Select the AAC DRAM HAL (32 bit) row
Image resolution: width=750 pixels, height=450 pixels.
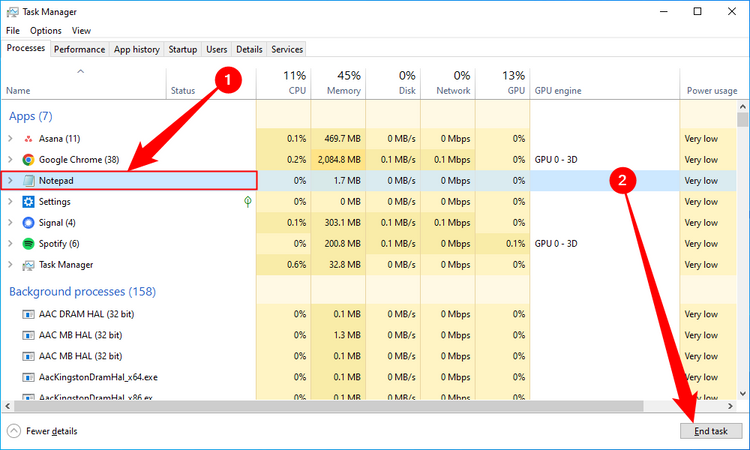(x=369, y=314)
